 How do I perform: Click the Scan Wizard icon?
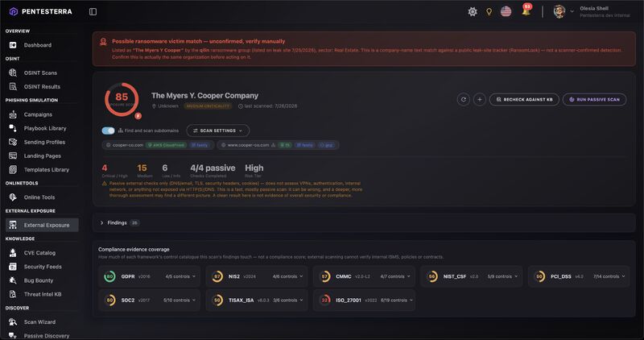[13, 322]
